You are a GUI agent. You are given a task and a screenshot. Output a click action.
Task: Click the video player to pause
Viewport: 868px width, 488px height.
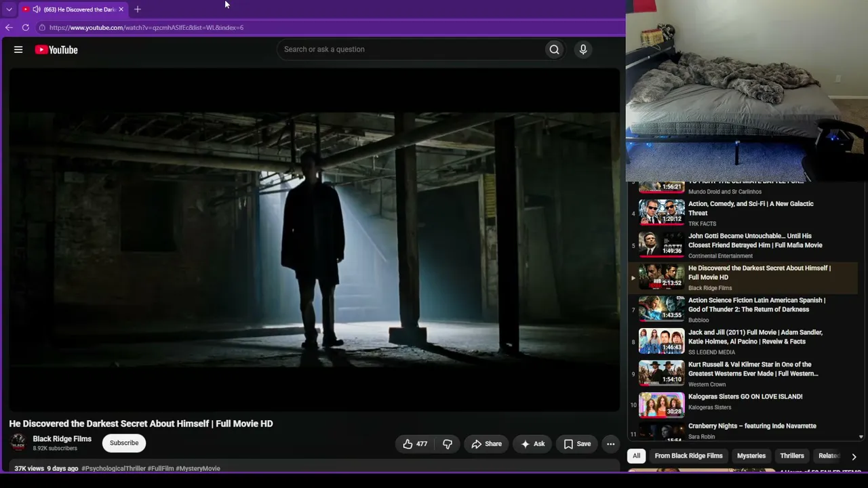point(314,239)
